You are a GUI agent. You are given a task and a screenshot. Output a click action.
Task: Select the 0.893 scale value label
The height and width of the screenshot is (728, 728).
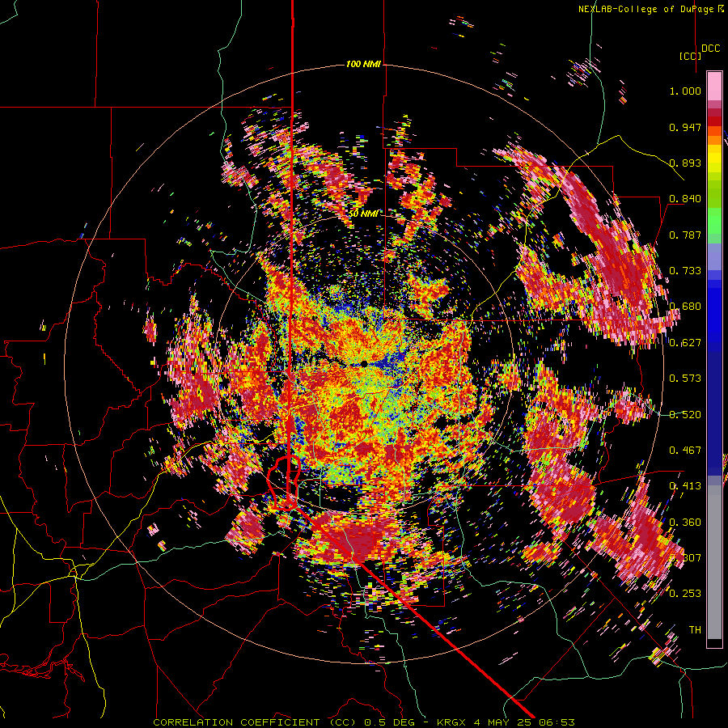coord(685,163)
